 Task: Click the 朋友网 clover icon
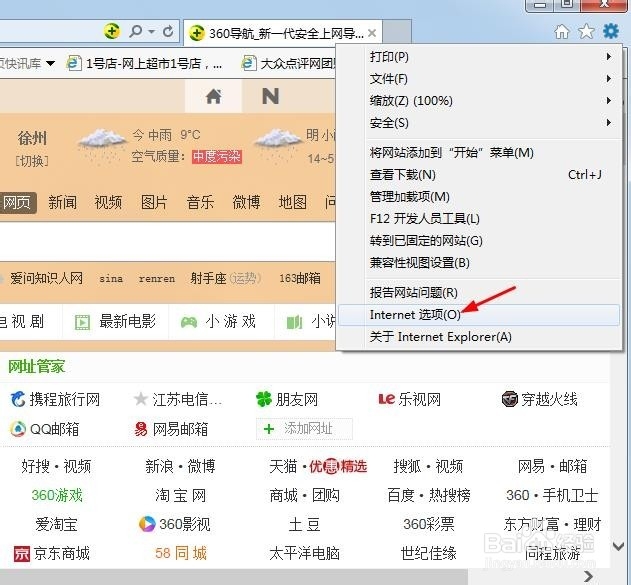pos(264,399)
